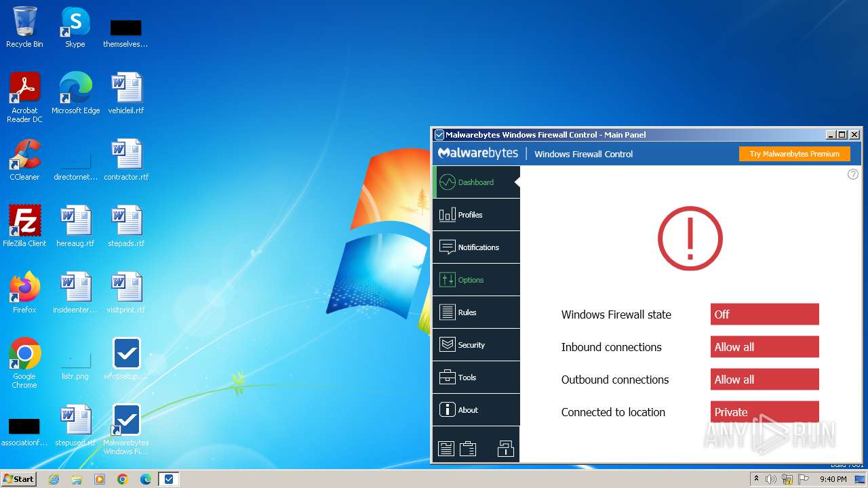Select contractor.rtf file on desktop
The width and height of the screenshot is (868, 488).
[126, 160]
